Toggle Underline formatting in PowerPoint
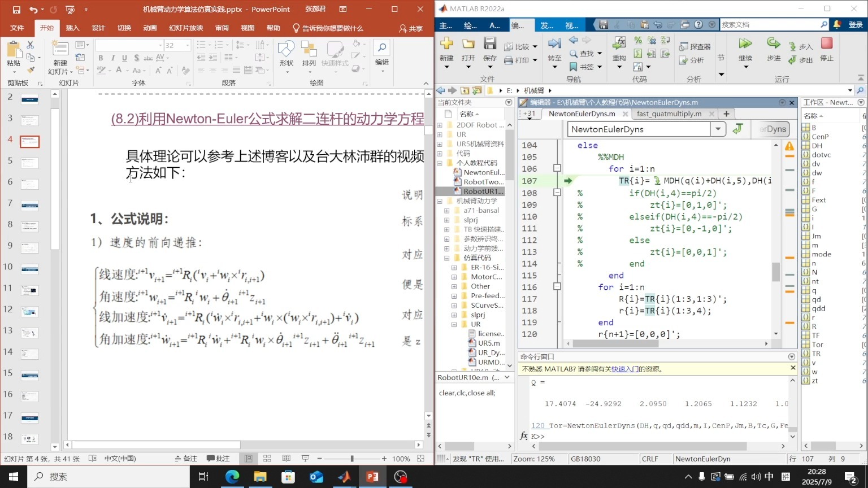Image resolution: width=868 pixels, height=488 pixels. [124, 58]
